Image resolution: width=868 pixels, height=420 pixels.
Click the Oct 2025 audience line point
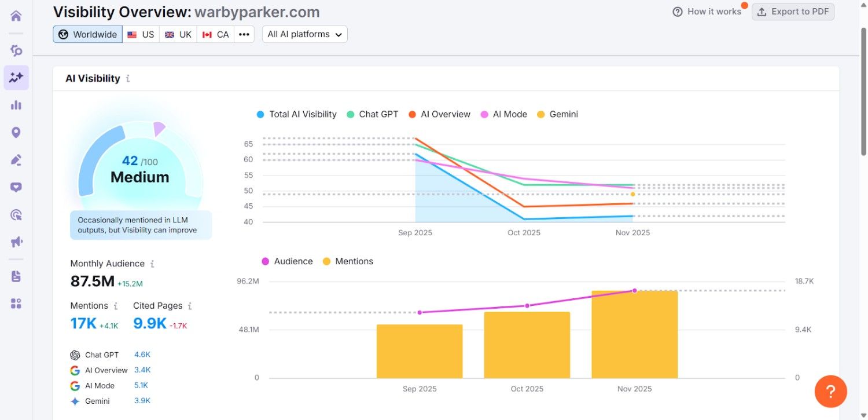coord(527,305)
